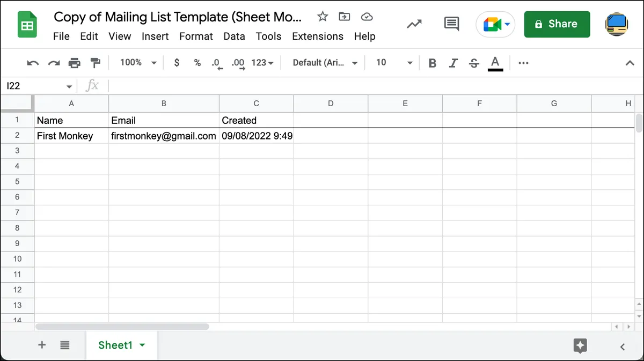644x361 pixels.
Task: Start a Google Meet call
Action: 492,25
